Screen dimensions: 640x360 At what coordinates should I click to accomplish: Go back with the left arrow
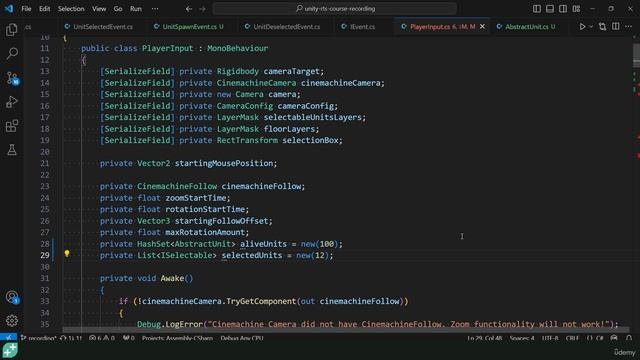pos(189,9)
